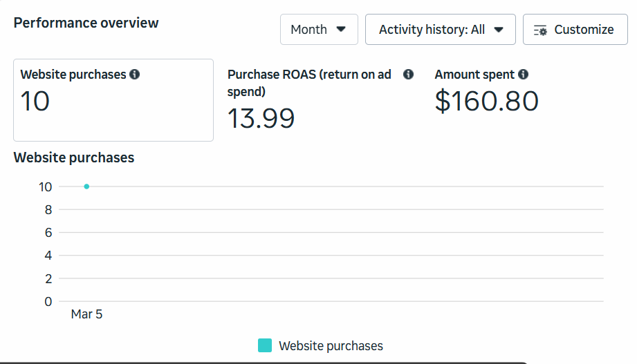Image resolution: width=637 pixels, height=364 pixels.
Task: Click info icon beside Amount spent
Action: 524,75
